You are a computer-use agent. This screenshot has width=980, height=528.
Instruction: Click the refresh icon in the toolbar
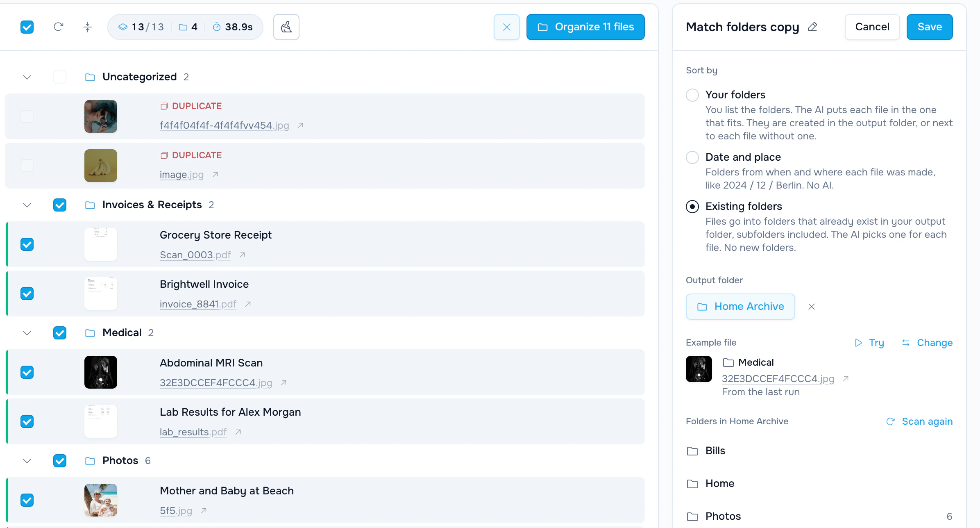[58, 27]
